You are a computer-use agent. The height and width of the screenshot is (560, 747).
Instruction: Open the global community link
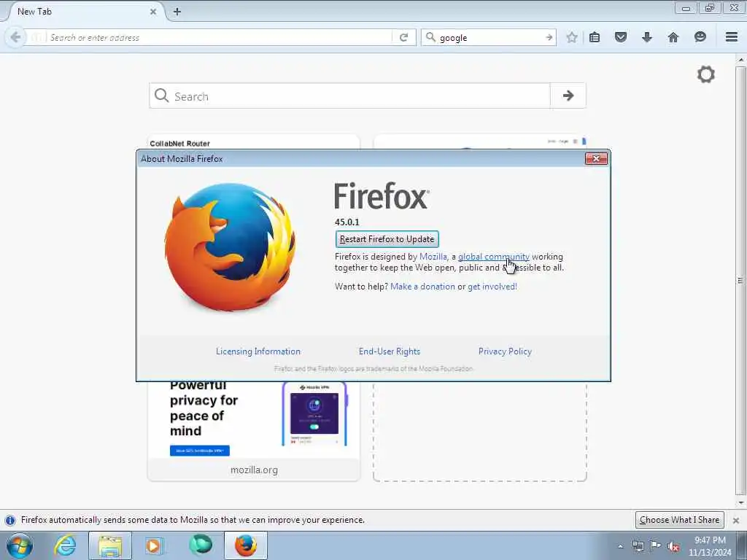[x=494, y=257]
